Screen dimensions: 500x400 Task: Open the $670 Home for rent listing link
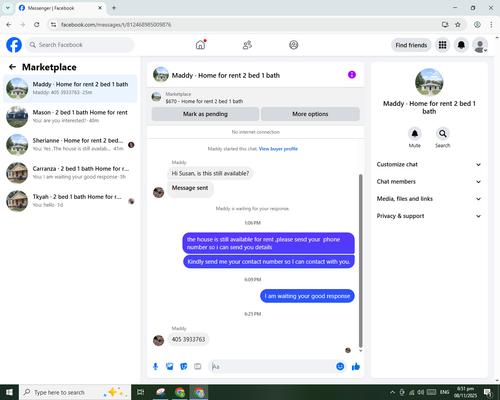click(204, 101)
